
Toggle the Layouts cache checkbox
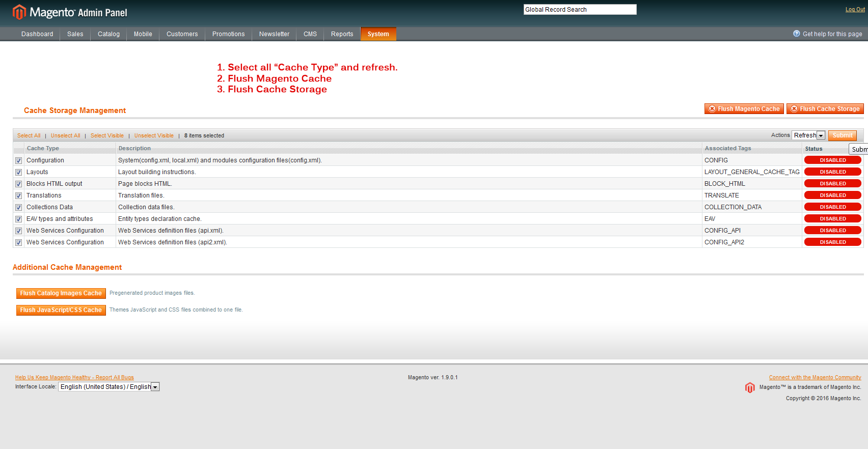pyautogui.click(x=18, y=172)
